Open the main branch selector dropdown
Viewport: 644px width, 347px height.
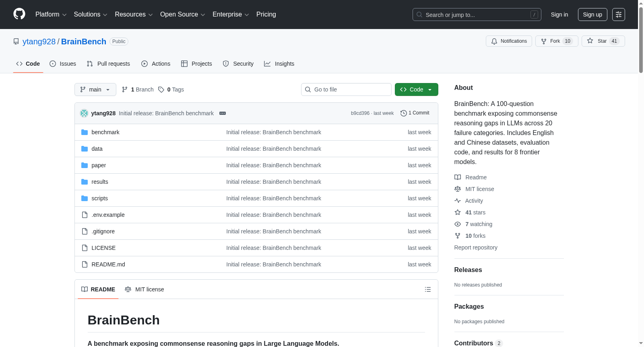point(95,89)
